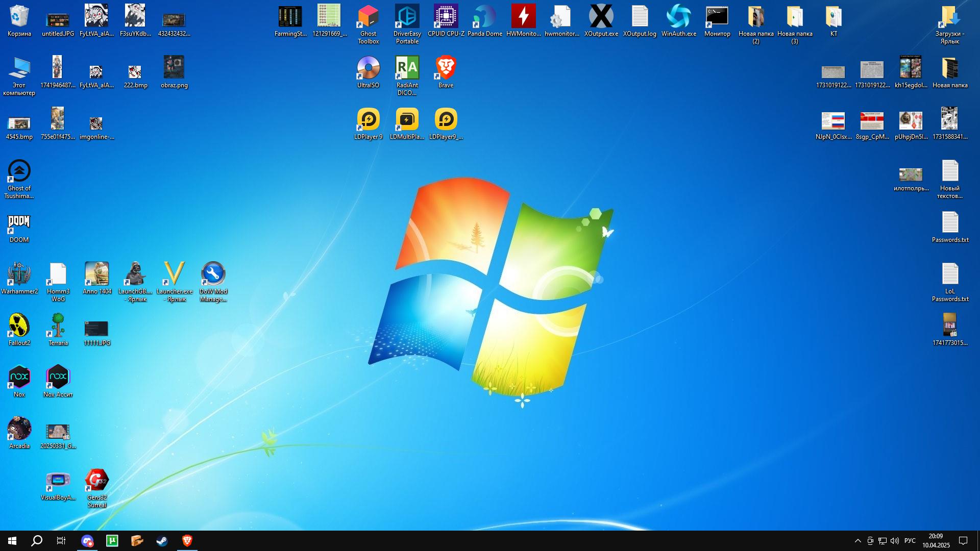Select XOutput.exe desktop icon
Viewport: 980px width, 551px height.
[x=601, y=21]
